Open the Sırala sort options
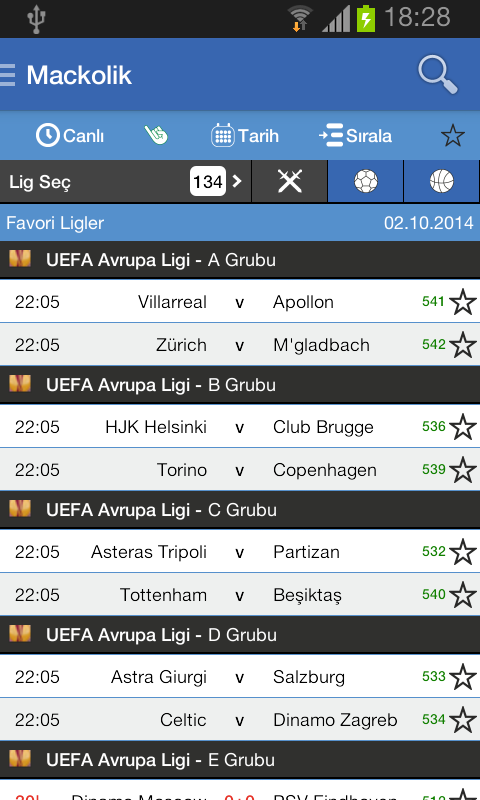The image size is (480, 800). click(x=356, y=136)
